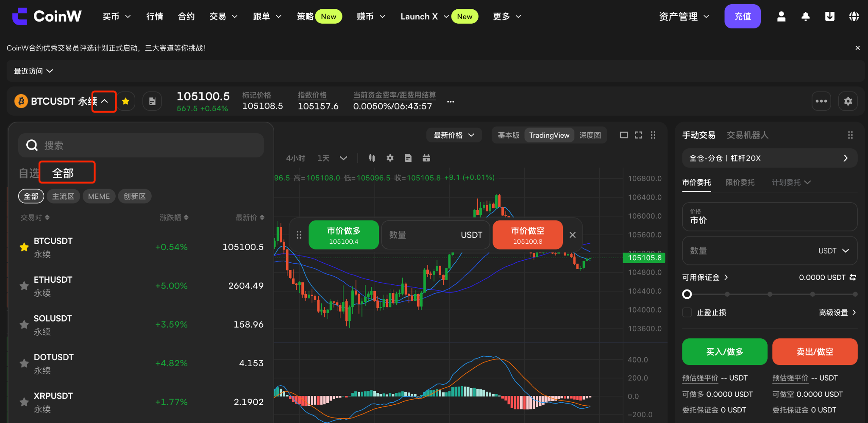Switch to the 自选 tab
Viewport: 868px width, 423px height.
point(29,173)
